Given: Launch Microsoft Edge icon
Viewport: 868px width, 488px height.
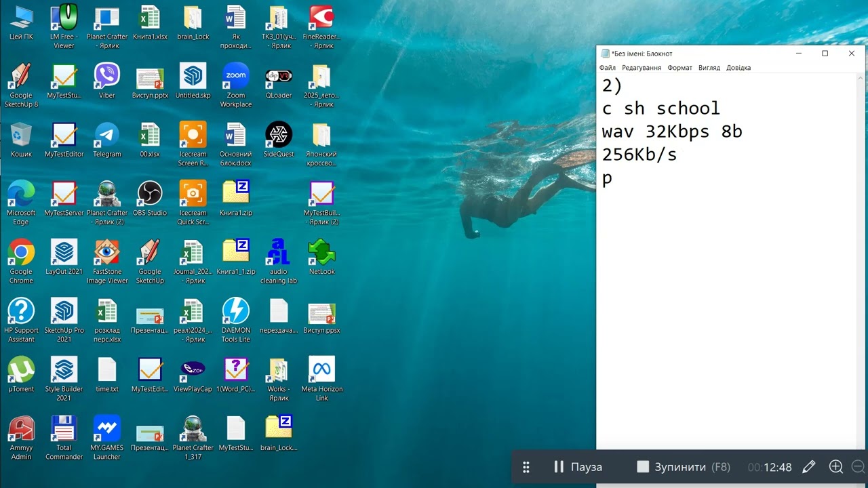Looking at the screenshot, I should (x=21, y=203).
